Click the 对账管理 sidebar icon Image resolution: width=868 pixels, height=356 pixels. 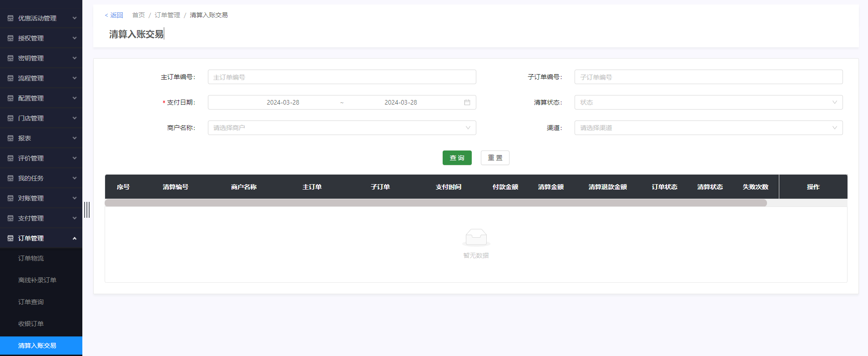pyautogui.click(x=10, y=198)
